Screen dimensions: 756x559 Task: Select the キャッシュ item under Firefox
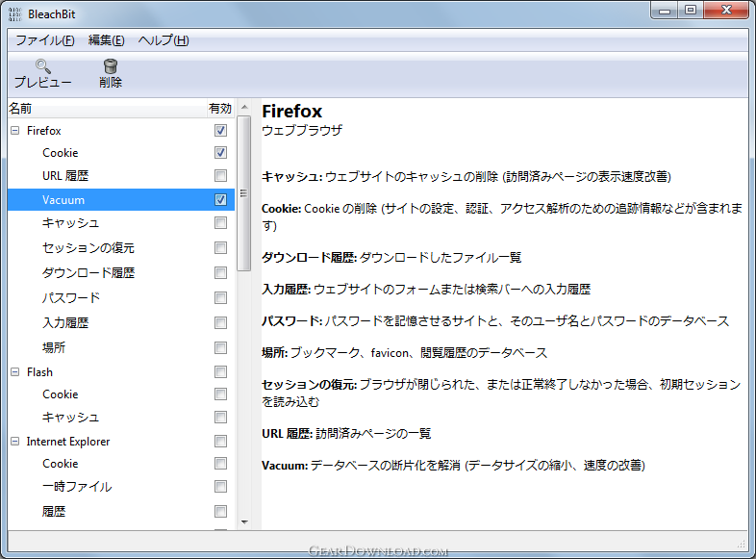coord(70,223)
